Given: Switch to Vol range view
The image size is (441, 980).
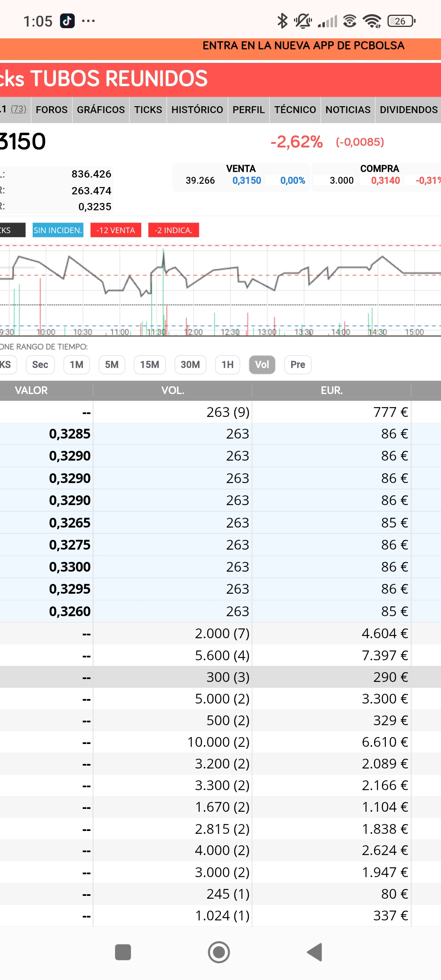Looking at the screenshot, I should (262, 365).
